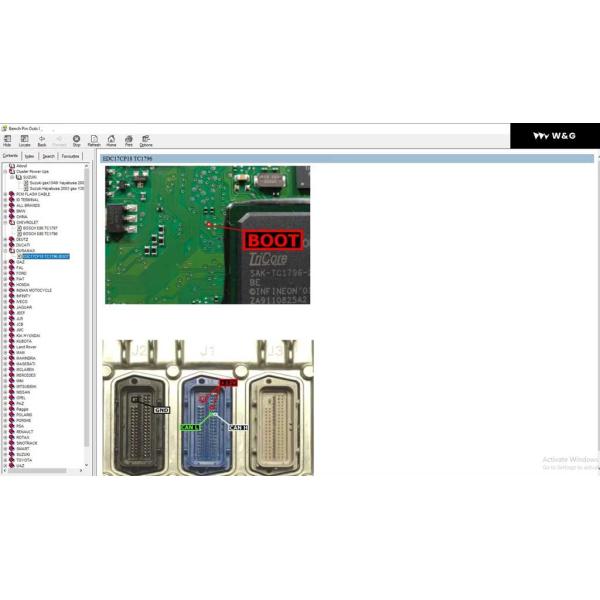Select the RENAULT tree item

[x=25, y=432]
